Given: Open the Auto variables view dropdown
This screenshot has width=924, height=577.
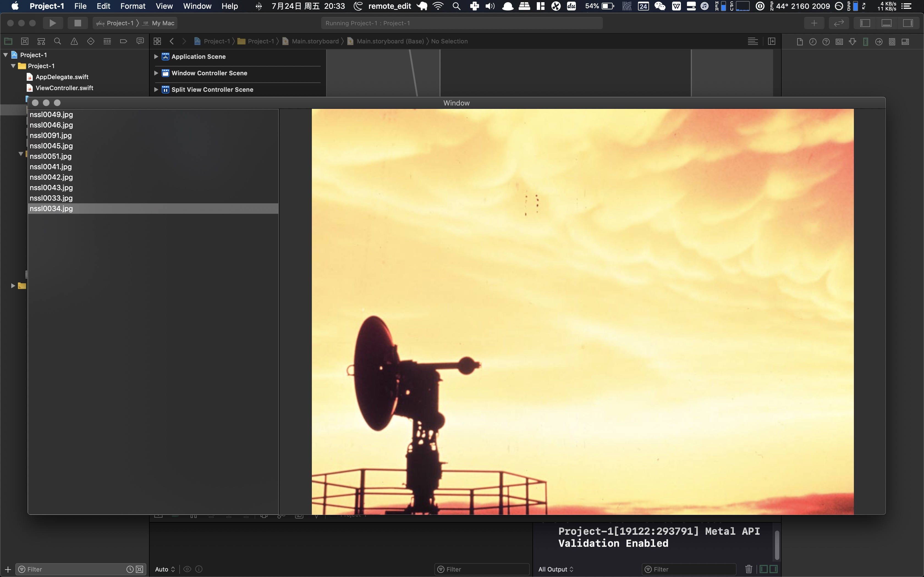Looking at the screenshot, I should point(164,569).
